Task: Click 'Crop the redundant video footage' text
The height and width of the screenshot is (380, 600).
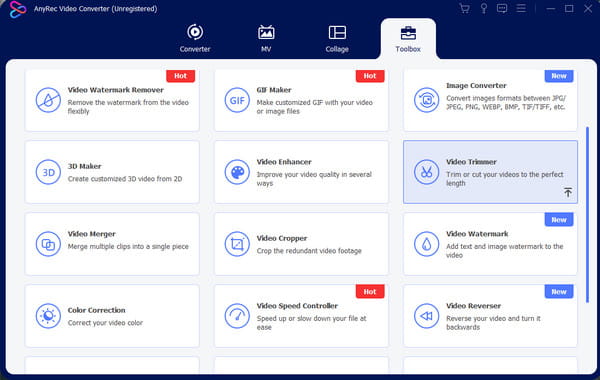Action: [x=309, y=251]
